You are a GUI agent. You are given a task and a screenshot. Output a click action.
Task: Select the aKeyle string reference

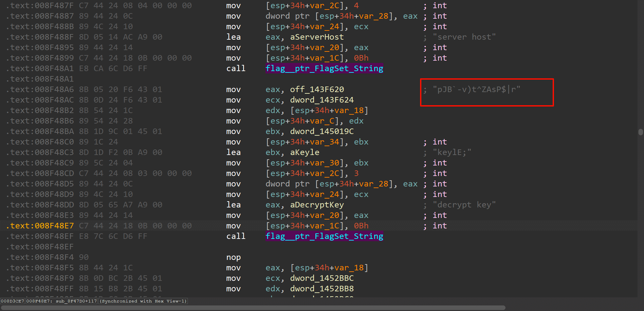point(304,152)
